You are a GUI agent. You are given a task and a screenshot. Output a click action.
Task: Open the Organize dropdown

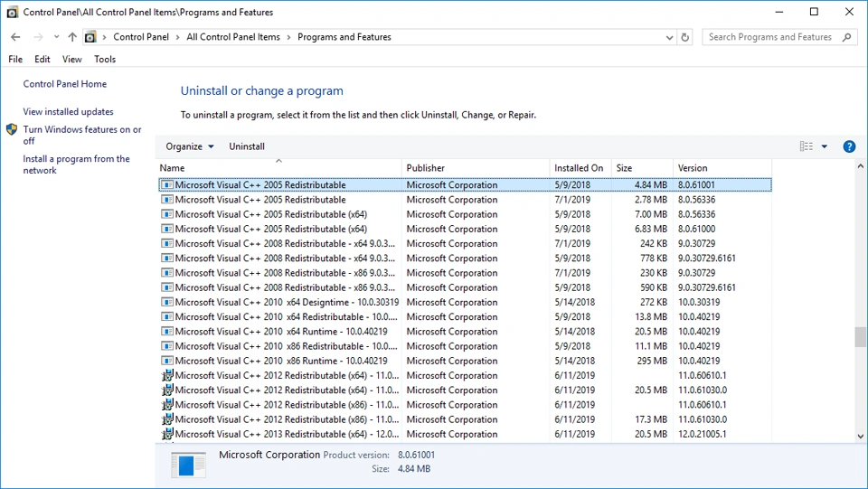point(190,146)
